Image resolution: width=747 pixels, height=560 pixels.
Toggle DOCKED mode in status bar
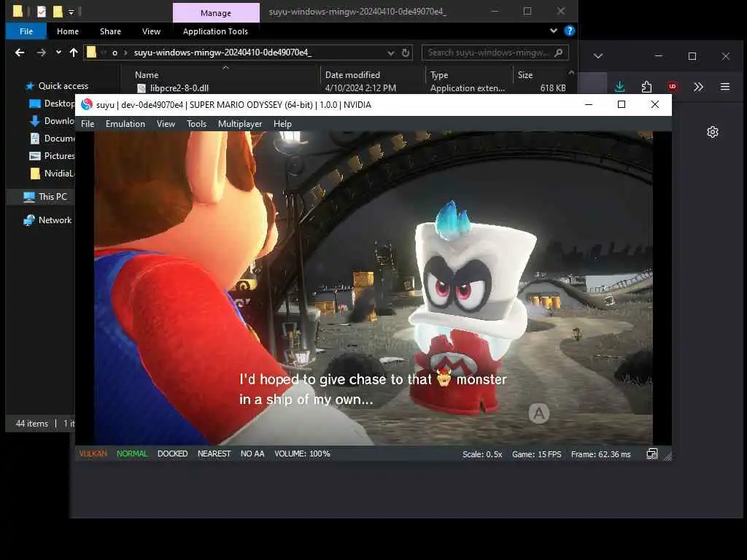(172, 454)
